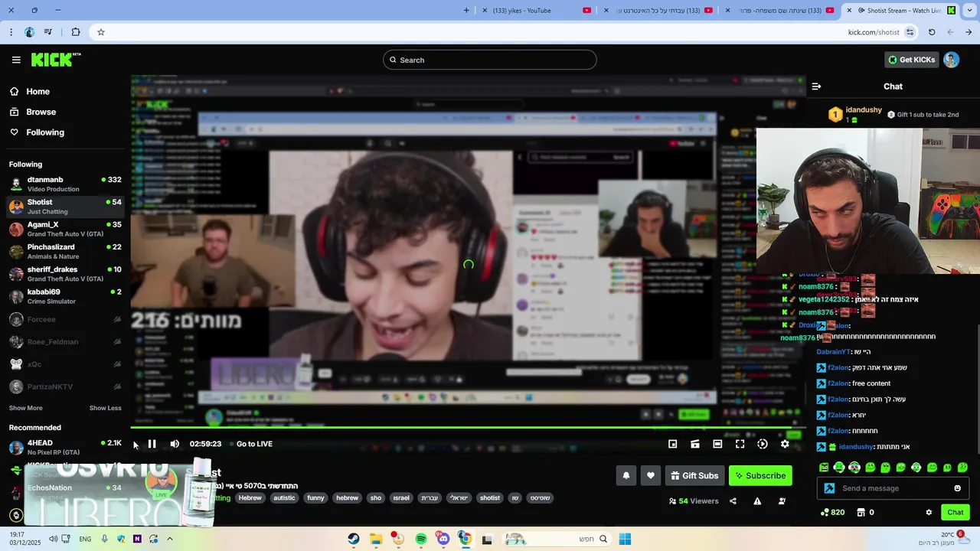Share the stream using share icon
The width and height of the screenshot is (980, 551).
pos(733,501)
